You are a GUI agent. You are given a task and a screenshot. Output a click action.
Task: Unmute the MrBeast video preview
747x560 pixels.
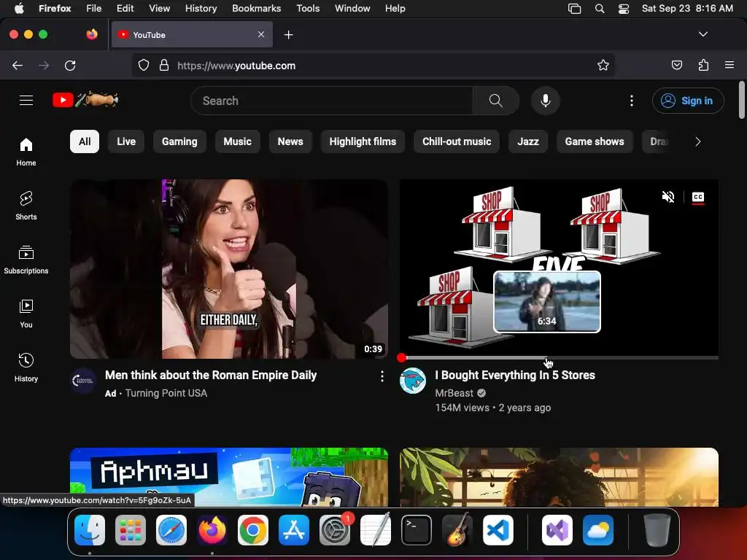click(x=668, y=197)
